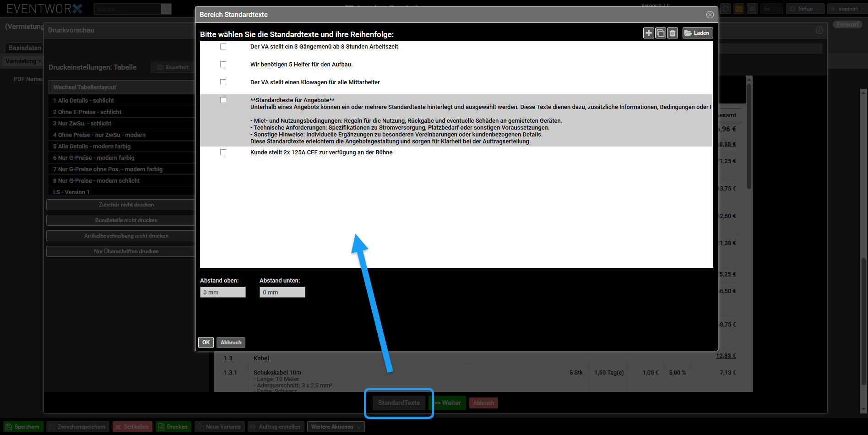Confirm the dialog with OK
The image size is (868, 435).
pyautogui.click(x=206, y=343)
